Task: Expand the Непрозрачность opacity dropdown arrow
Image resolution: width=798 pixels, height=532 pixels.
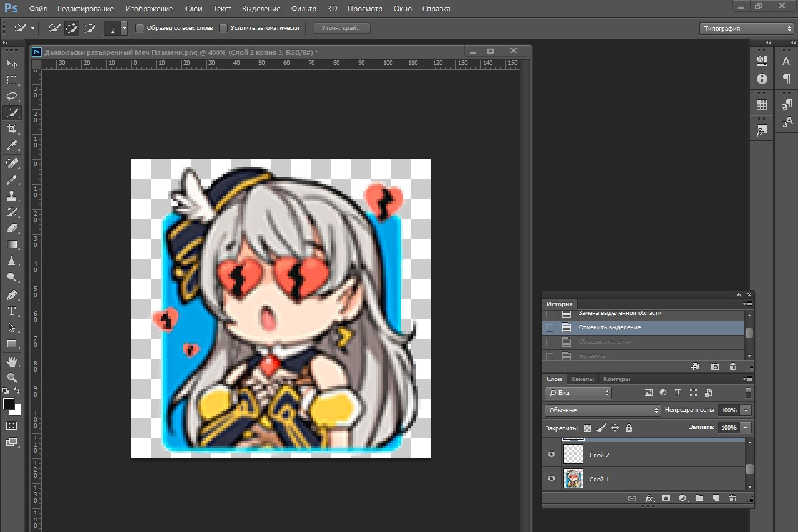Action: [746, 410]
